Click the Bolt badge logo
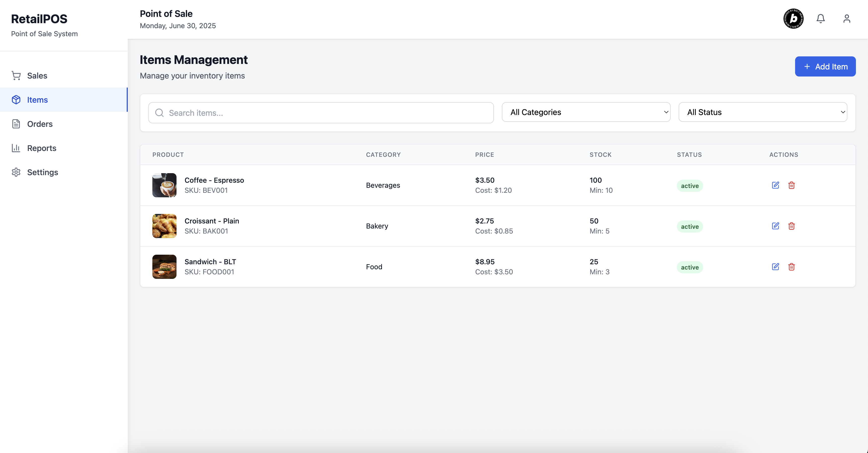 [793, 19]
